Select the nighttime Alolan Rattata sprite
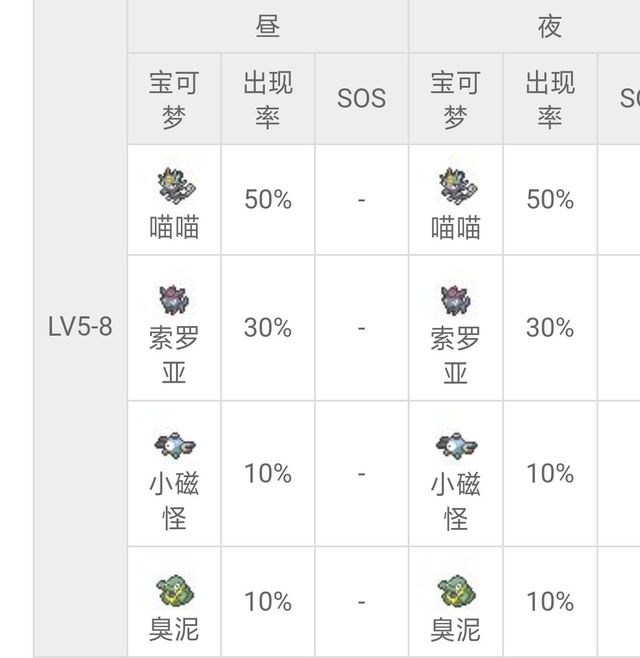The width and height of the screenshot is (640, 658). pos(456,300)
